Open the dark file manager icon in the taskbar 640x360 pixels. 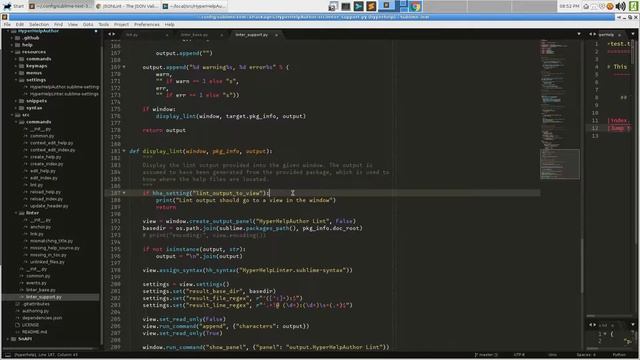(x=346, y=6)
